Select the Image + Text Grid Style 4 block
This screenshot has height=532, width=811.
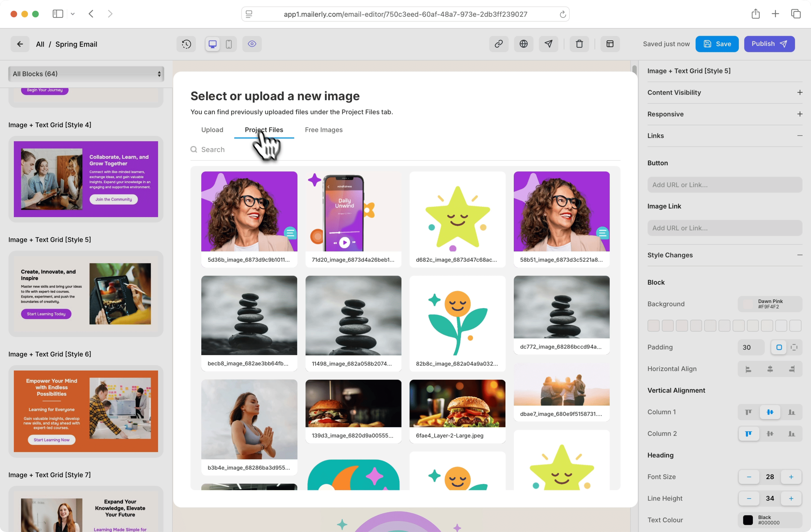pos(86,179)
